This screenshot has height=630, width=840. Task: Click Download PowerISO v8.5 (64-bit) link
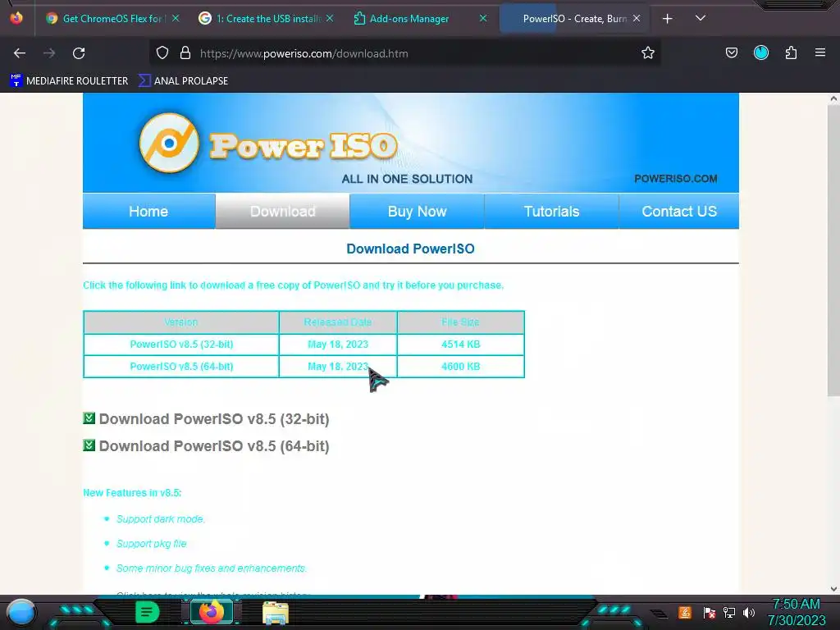(x=214, y=446)
